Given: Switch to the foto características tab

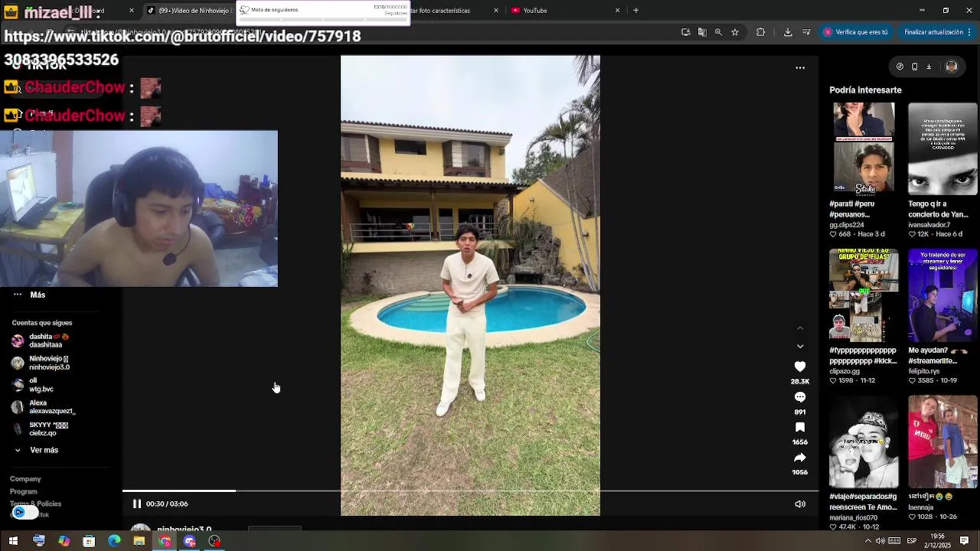Looking at the screenshot, I should (453, 11).
